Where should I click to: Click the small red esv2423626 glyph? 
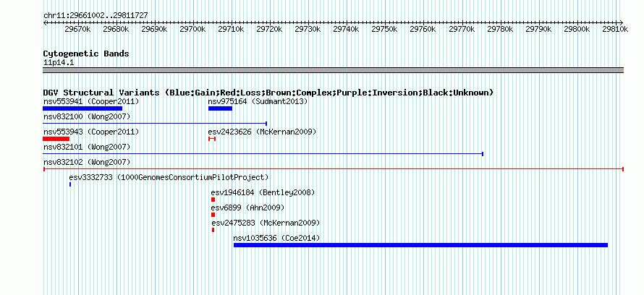coord(212,139)
